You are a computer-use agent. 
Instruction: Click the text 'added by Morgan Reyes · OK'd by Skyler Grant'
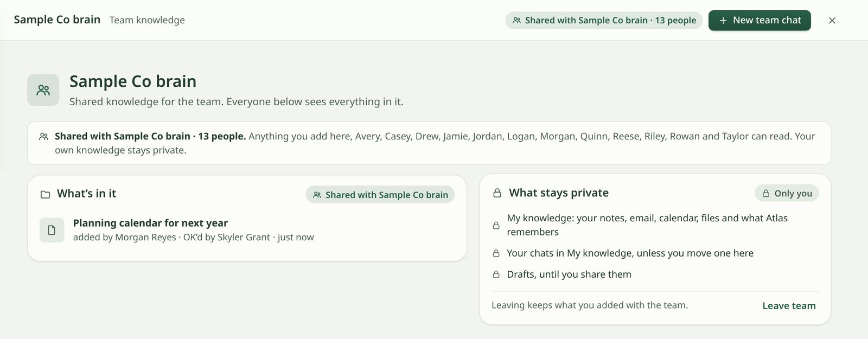[171, 237]
